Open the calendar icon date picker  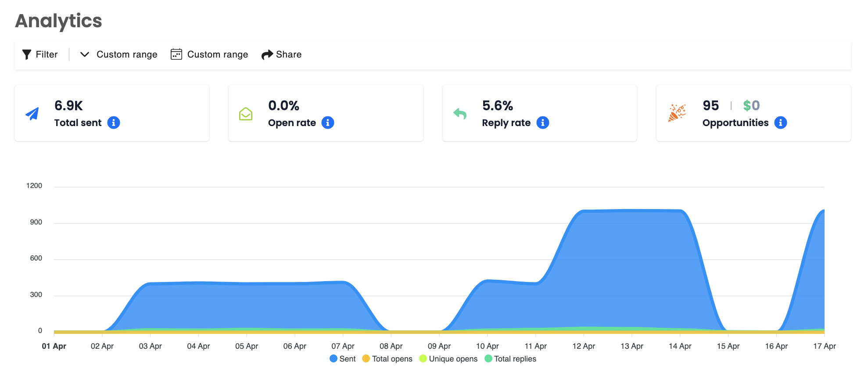[x=176, y=54]
